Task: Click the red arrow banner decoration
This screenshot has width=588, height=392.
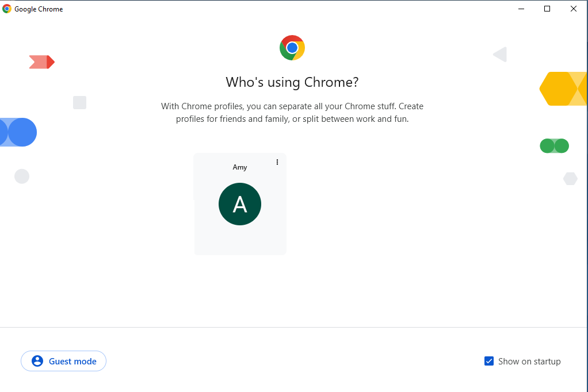Action: click(41, 62)
